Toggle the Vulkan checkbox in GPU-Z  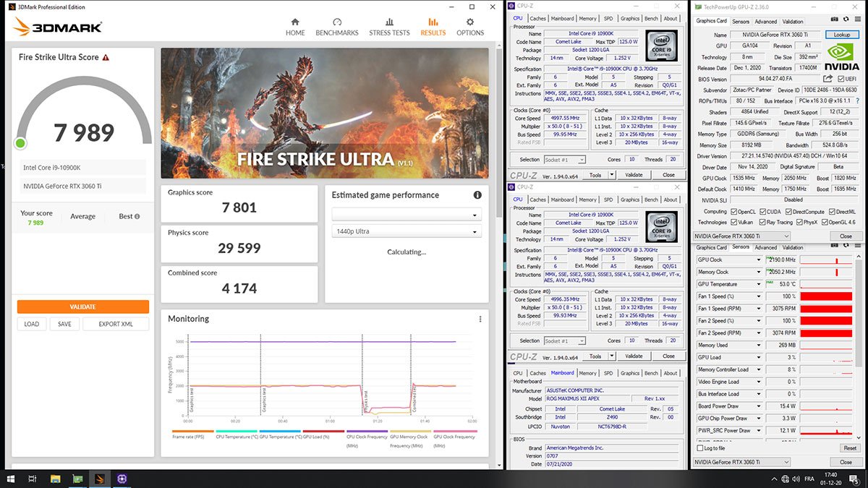[x=735, y=222]
